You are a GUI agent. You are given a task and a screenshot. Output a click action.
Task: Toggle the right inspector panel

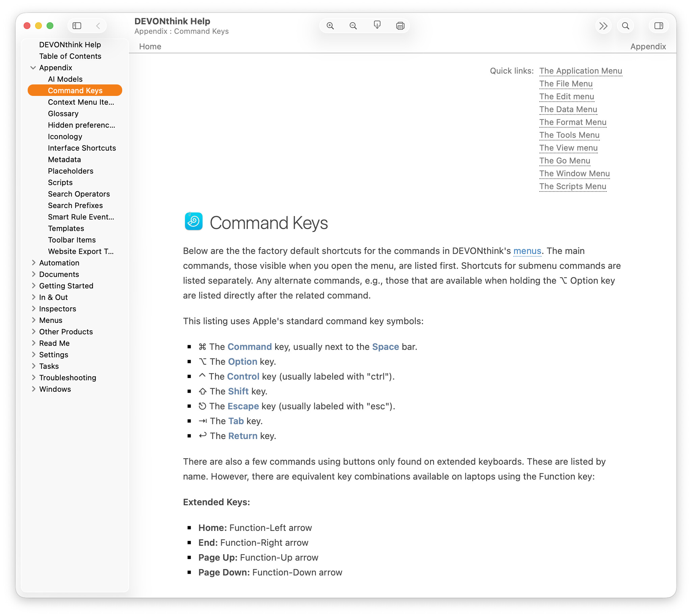(659, 26)
